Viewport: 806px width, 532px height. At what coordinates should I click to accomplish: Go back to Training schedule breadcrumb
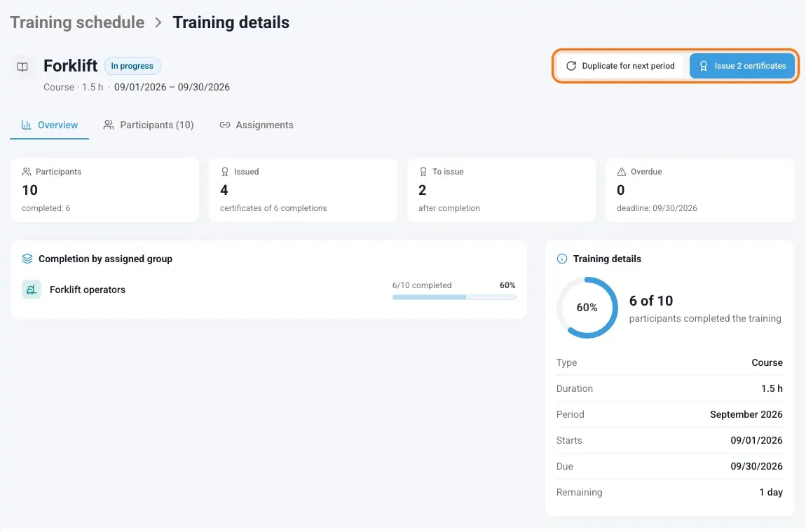tap(77, 22)
